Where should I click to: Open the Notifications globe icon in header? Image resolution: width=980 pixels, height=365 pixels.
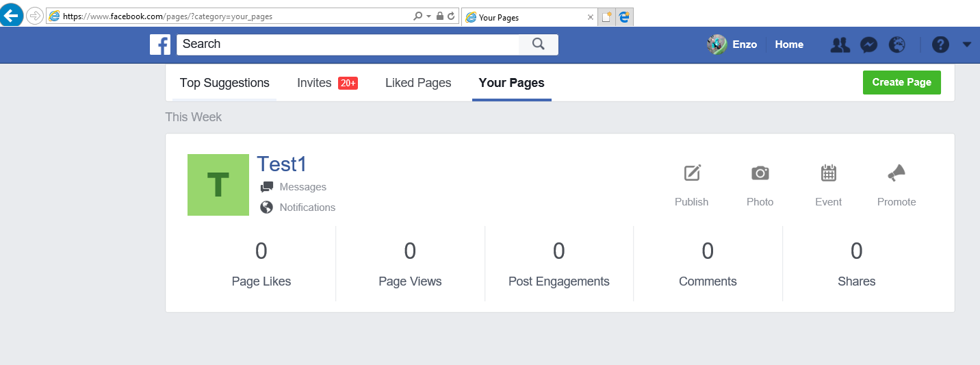pyautogui.click(x=897, y=45)
